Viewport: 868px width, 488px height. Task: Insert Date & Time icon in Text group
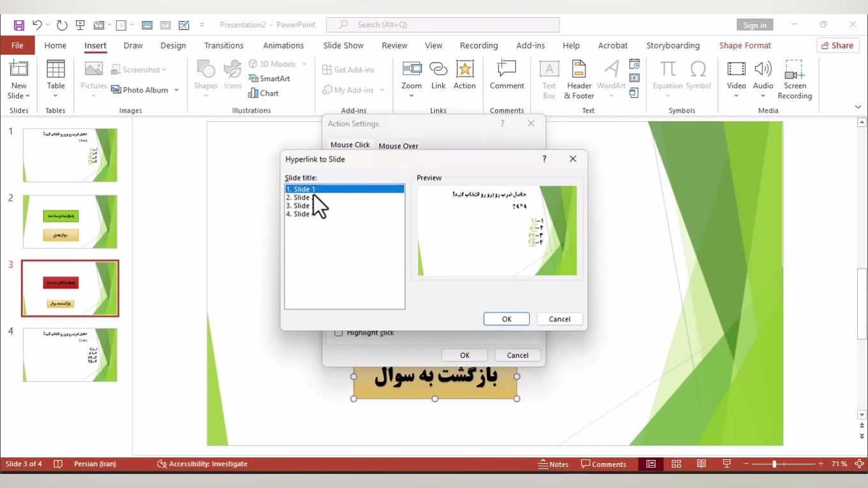pyautogui.click(x=635, y=64)
